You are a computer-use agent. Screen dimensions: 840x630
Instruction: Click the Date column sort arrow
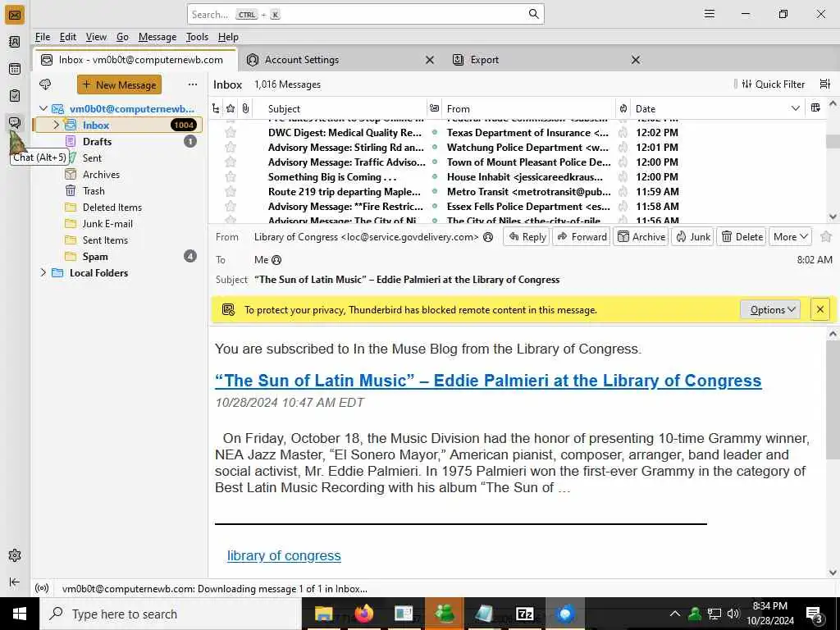tap(796, 108)
